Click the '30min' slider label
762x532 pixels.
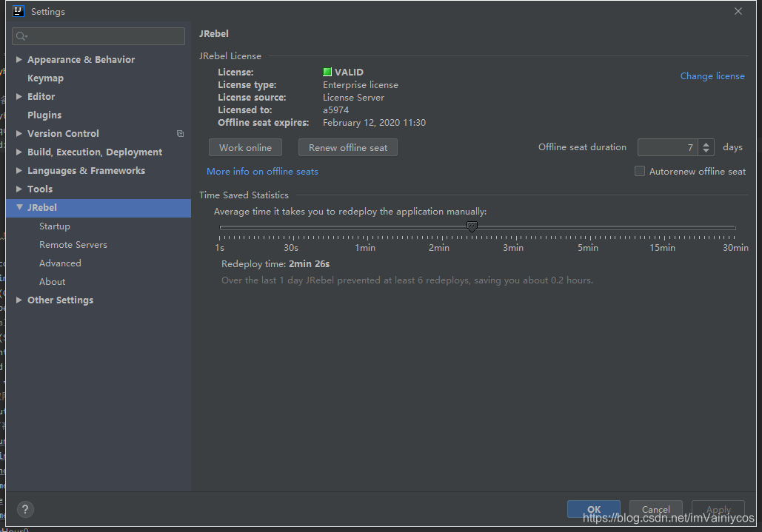pyautogui.click(x=735, y=248)
